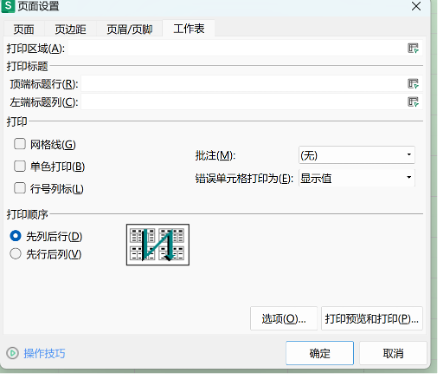Go to the 页眉/页脚 tab
Viewport: 440px width, 376px height.
tap(129, 29)
